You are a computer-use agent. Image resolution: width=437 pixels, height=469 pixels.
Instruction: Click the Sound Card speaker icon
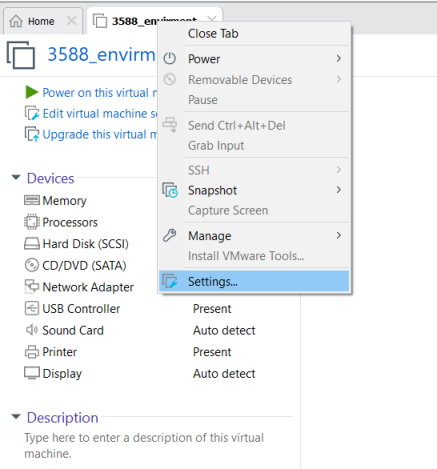pyautogui.click(x=32, y=330)
